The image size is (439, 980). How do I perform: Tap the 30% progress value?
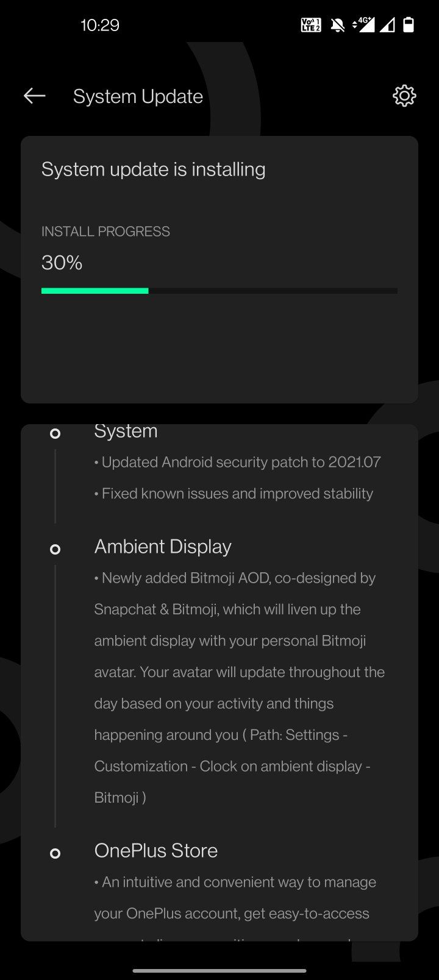(62, 263)
